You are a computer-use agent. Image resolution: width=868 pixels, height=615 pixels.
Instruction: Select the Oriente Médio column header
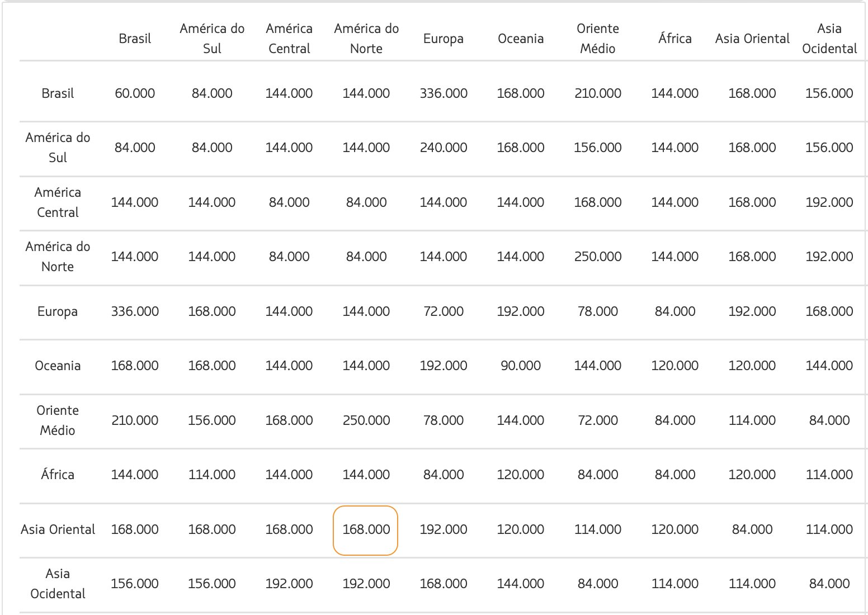tap(597, 39)
